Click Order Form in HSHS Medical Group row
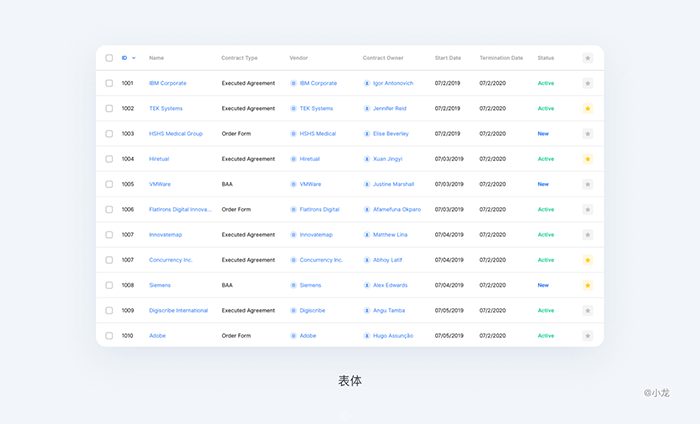 click(236, 134)
